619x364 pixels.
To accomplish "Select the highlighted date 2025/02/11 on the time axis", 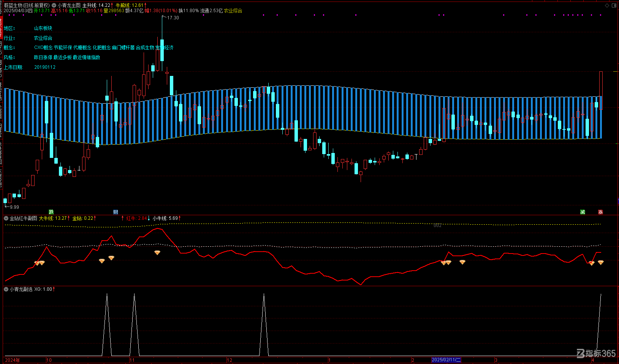I will coord(446,360).
